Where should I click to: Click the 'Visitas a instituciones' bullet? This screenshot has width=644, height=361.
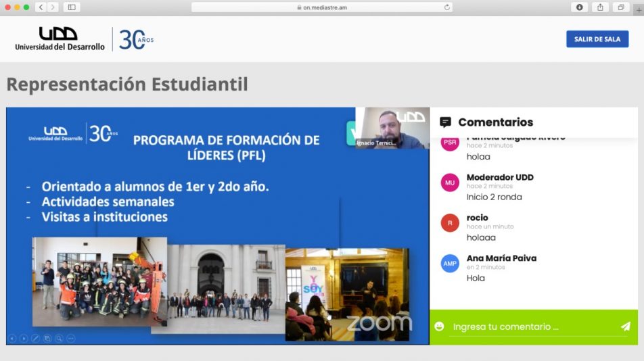click(x=104, y=217)
